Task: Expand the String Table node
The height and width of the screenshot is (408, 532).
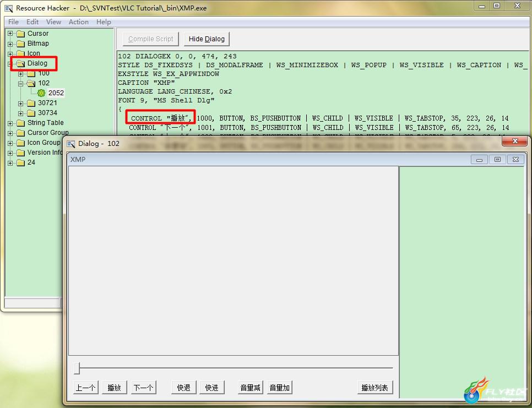Action: click(10, 123)
